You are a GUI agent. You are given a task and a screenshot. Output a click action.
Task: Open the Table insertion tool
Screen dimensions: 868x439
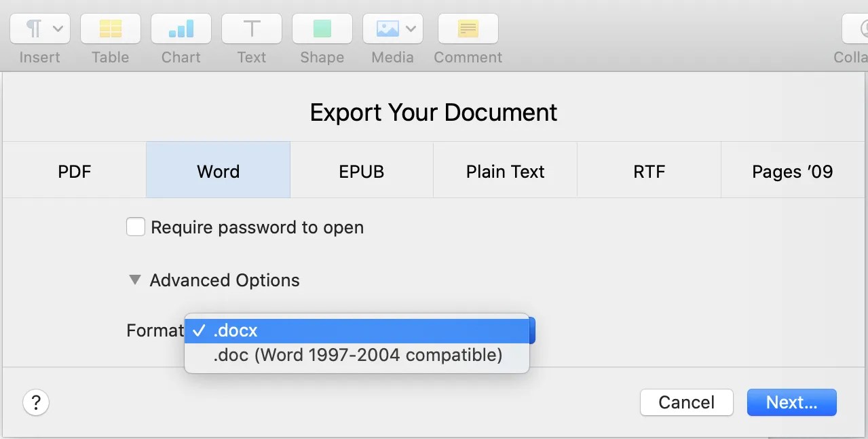point(110,28)
